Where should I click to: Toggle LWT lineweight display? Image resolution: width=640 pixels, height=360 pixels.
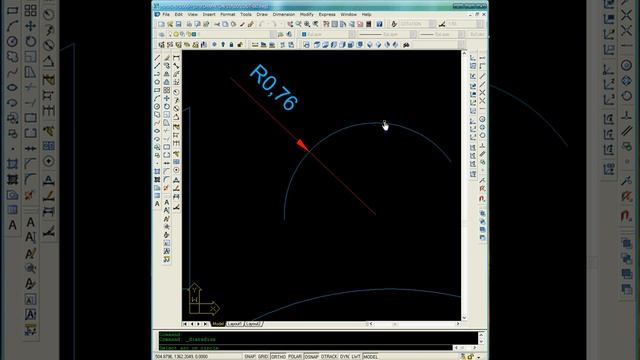(356, 356)
